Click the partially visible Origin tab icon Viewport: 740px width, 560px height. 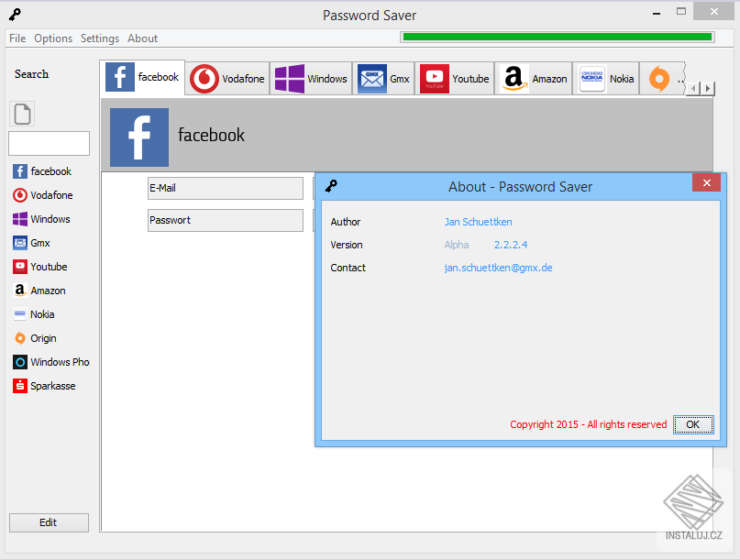point(659,78)
